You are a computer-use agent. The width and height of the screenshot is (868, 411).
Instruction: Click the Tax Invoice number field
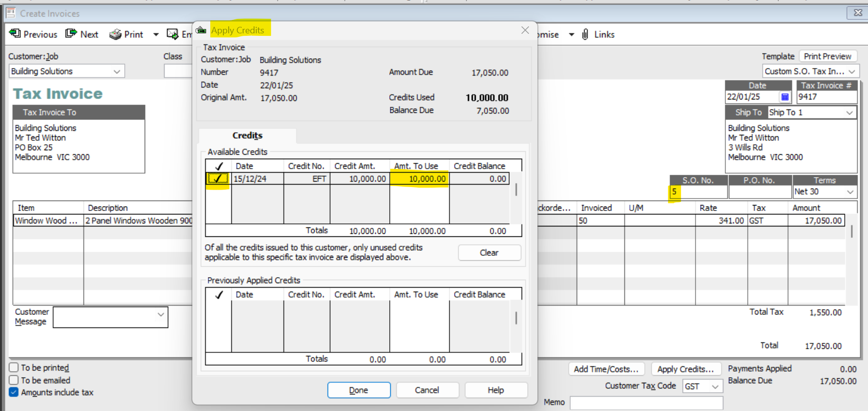pos(827,97)
